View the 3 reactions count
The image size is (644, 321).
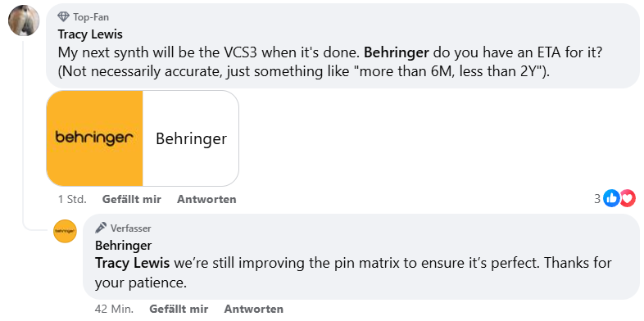tap(597, 199)
